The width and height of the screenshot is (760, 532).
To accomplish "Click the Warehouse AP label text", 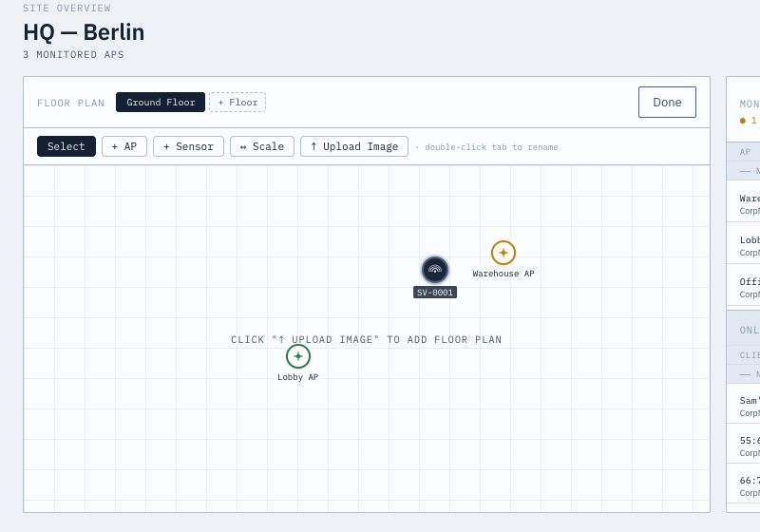I will pyautogui.click(x=503, y=274).
